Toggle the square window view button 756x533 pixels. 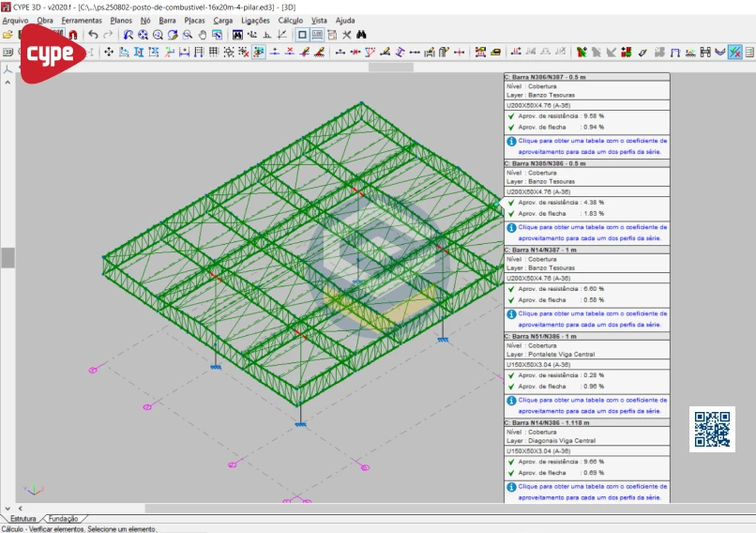click(302, 35)
